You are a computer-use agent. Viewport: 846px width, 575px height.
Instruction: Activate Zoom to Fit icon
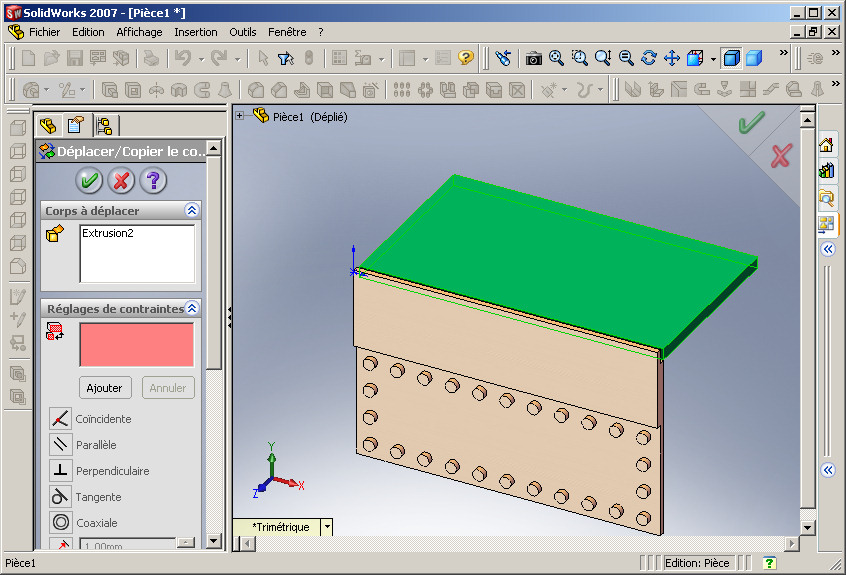coord(556,58)
